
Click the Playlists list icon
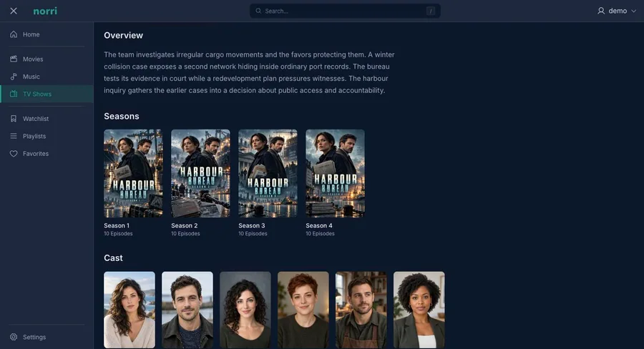point(14,136)
